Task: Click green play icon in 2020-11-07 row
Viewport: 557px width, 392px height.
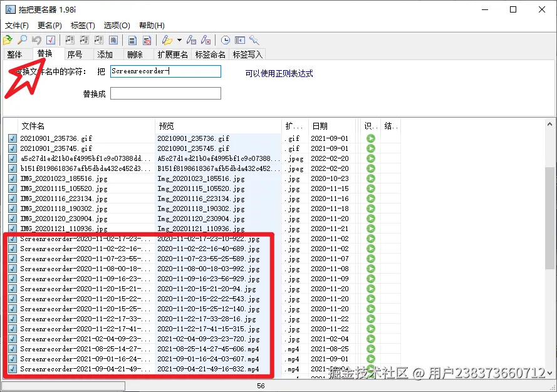Action: tap(371, 259)
